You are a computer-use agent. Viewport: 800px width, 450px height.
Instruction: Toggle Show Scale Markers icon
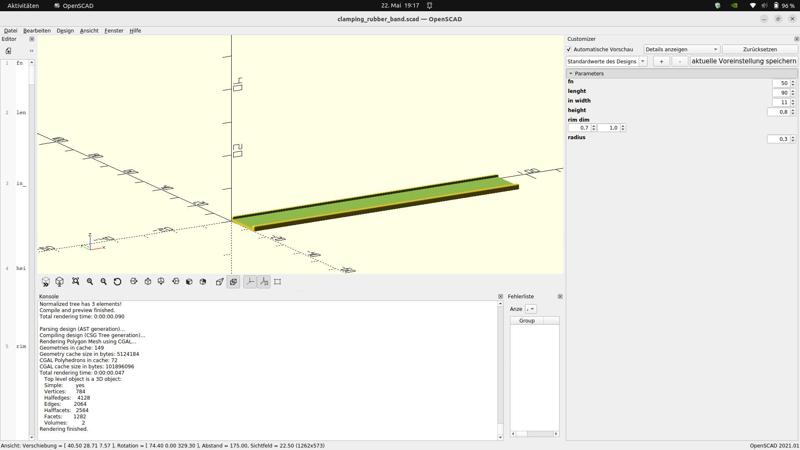tap(264, 282)
